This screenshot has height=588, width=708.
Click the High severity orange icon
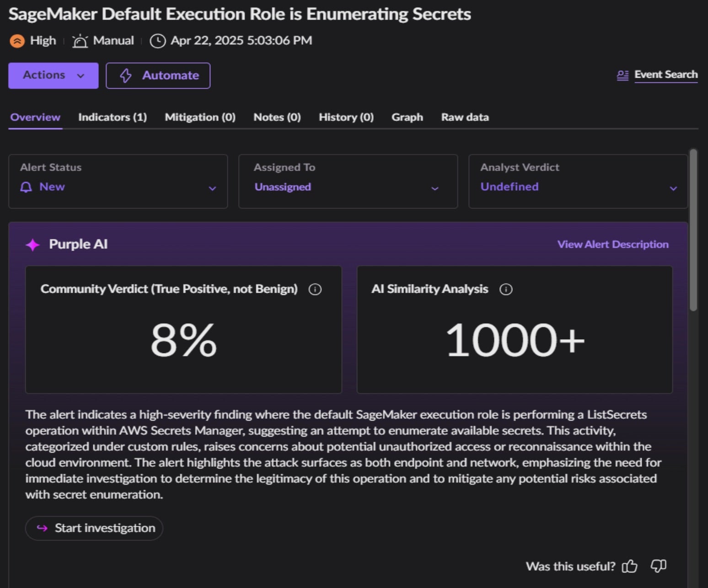coord(17,41)
